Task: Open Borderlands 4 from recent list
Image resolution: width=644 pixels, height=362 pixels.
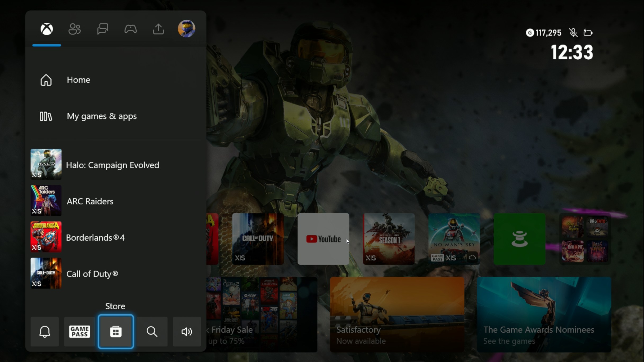Action: [95, 237]
